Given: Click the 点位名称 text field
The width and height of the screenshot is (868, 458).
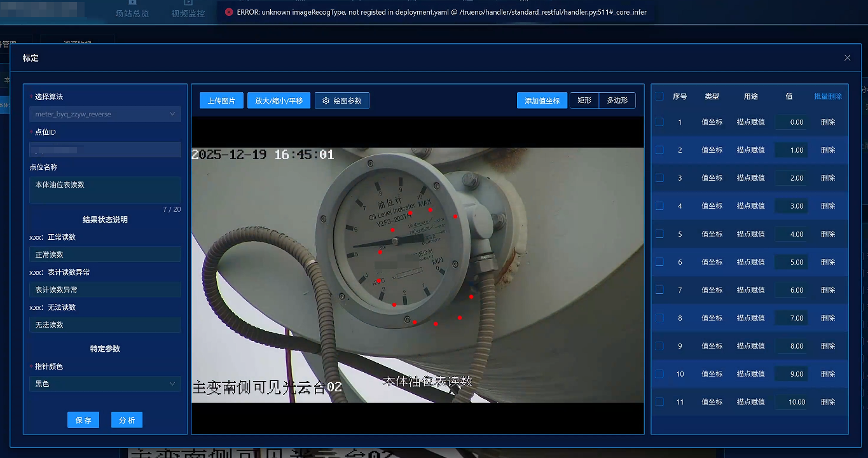Looking at the screenshot, I should (105, 190).
